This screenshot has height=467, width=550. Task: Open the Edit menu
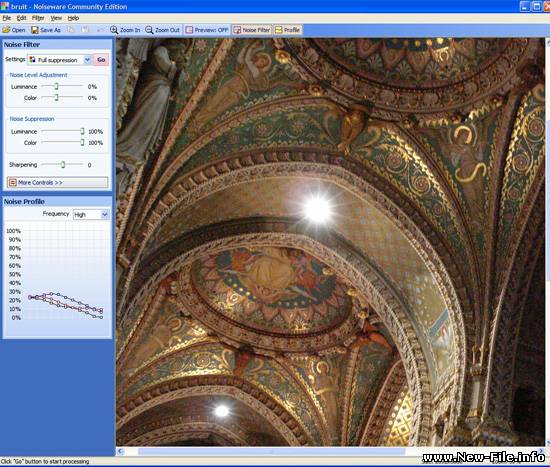click(x=21, y=18)
